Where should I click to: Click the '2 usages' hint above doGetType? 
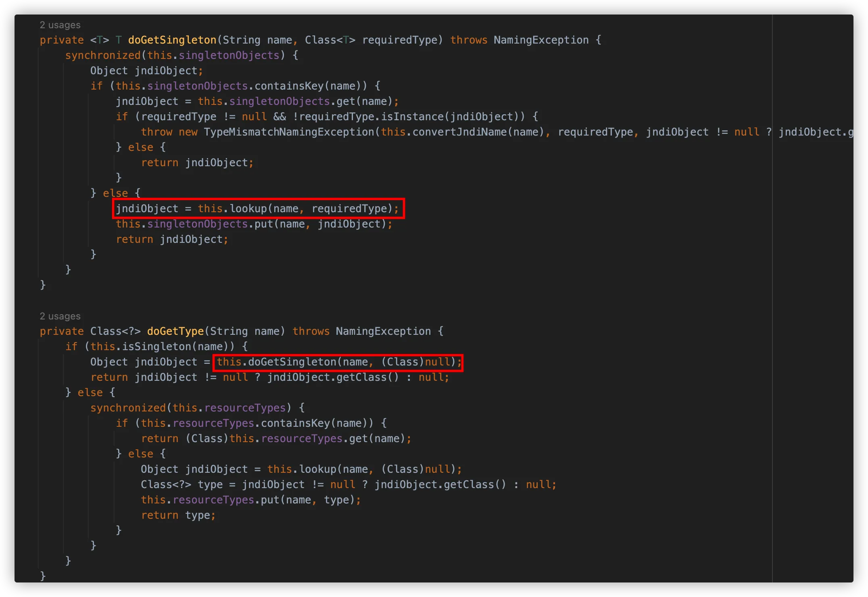click(x=60, y=316)
